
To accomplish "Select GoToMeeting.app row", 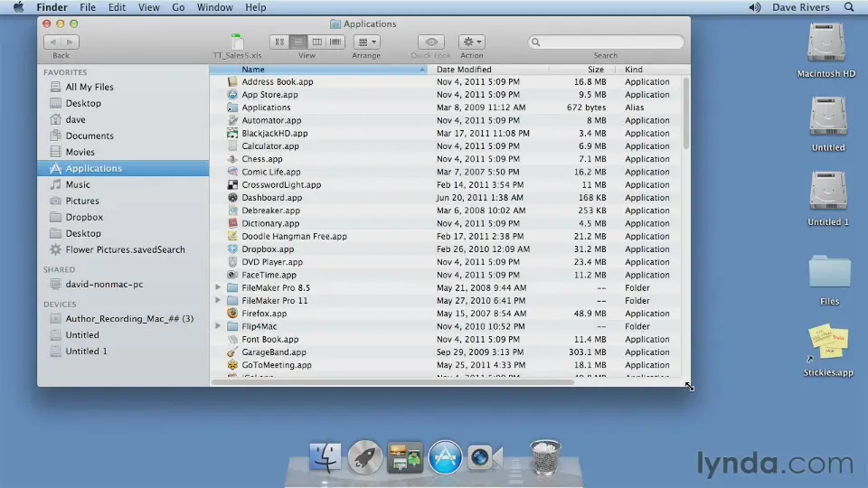I will (446, 365).
